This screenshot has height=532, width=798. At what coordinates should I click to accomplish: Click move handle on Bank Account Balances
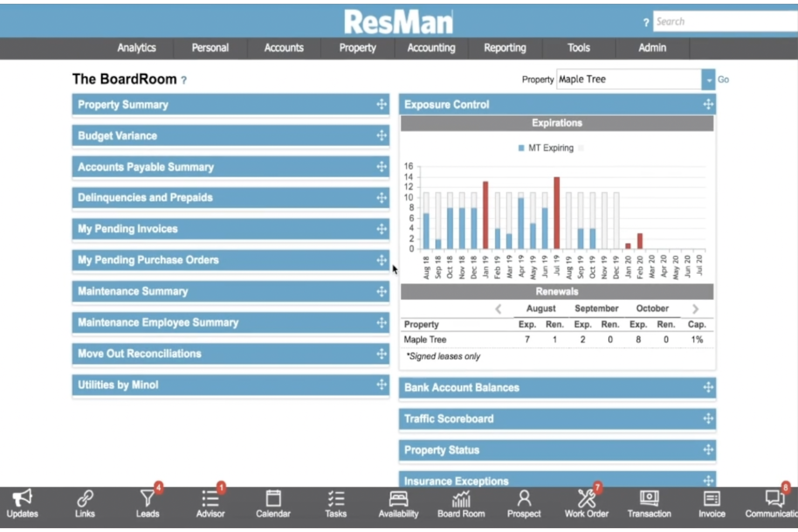(708, 388)
